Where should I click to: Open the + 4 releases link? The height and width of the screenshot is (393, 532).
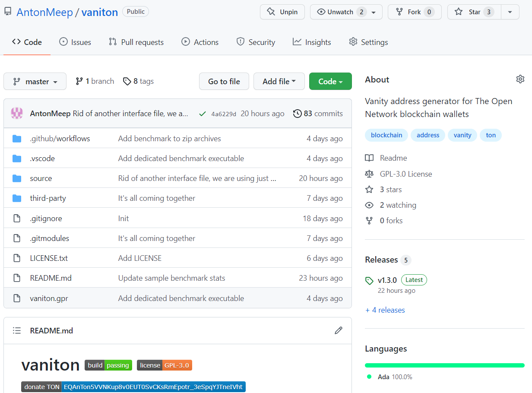385,310
